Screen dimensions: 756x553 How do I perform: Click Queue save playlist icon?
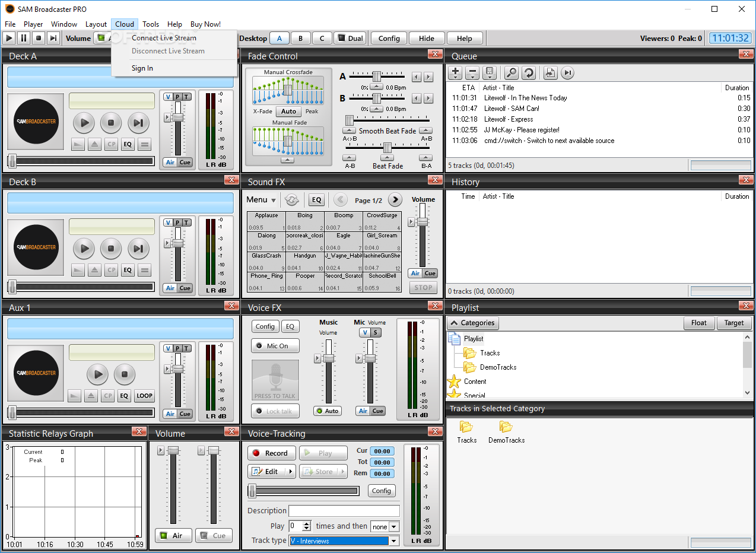tap(490, 73)
